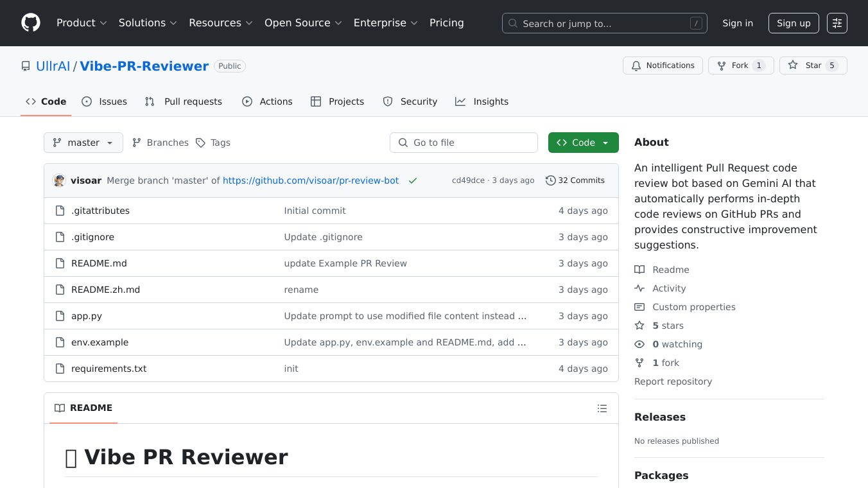Click the GitHub logo home icon
The height and width of the screenshot is (488, 868).
coord(31,23)
